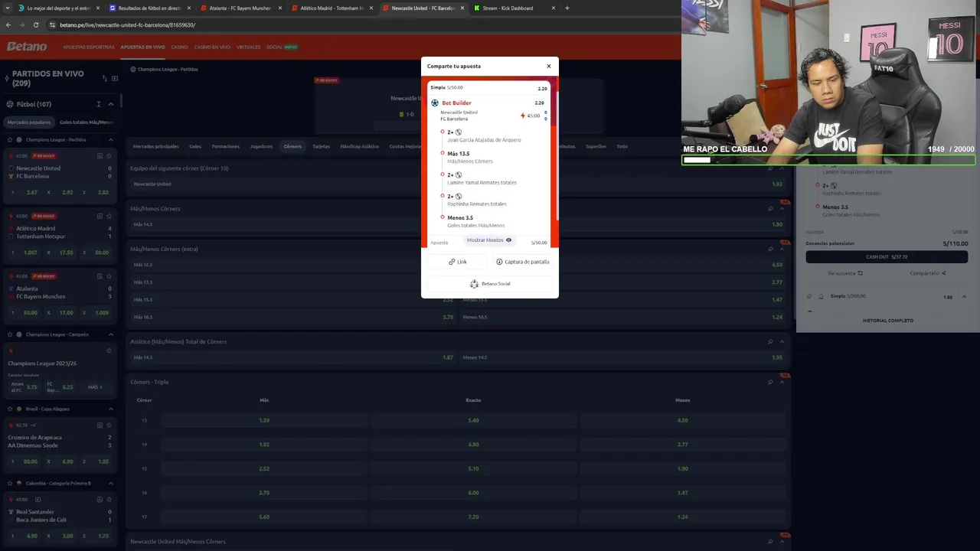Open the Córners market tab

(x=292, y=146)
